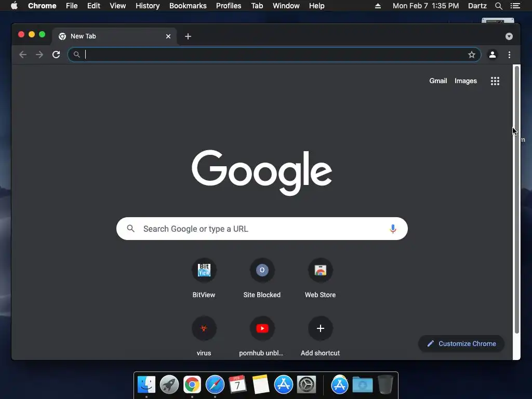
Task: Open the Help menu
Action: (316, 6)
